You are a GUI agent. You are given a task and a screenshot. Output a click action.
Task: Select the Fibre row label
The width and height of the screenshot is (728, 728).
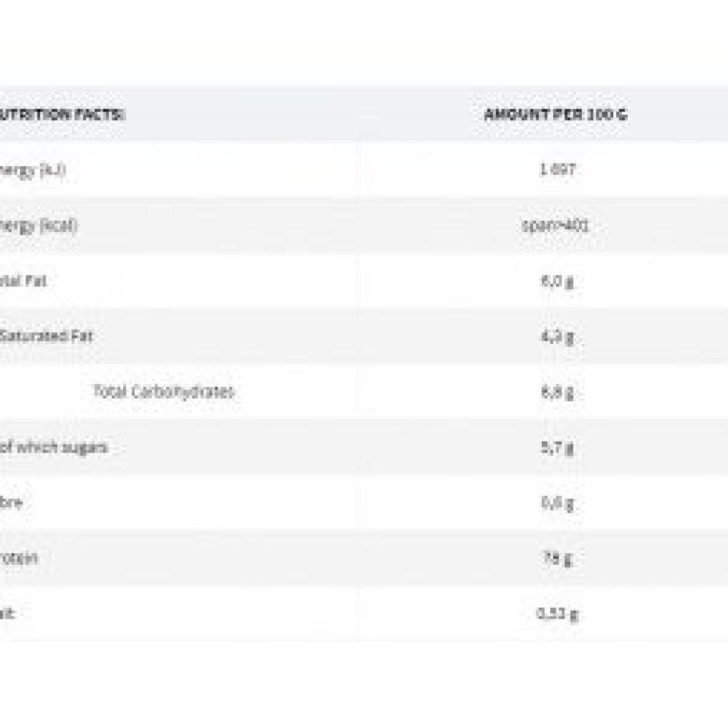[x=12, y=503]
